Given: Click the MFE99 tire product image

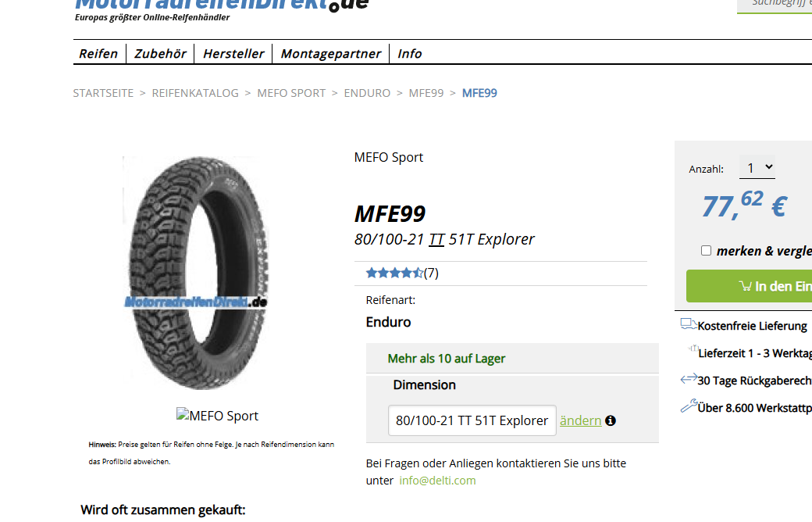Looking at the screenshot, I should (197, 273).
